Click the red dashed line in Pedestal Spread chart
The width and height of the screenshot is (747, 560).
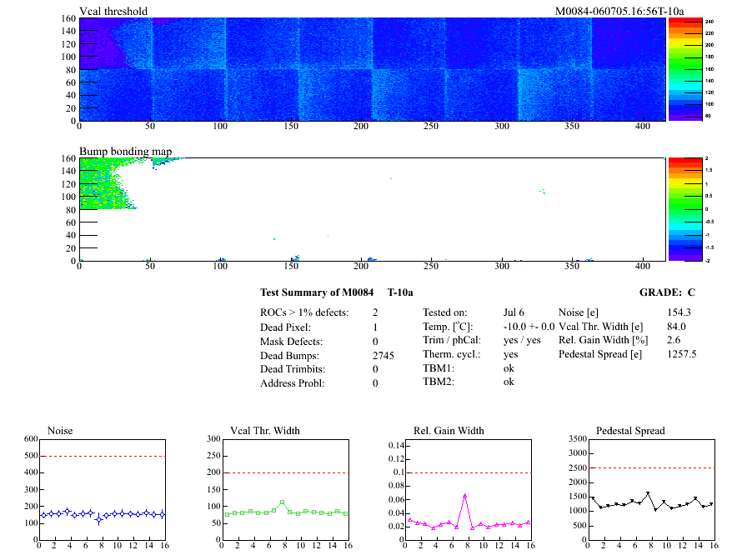click(x=652, y=467)
